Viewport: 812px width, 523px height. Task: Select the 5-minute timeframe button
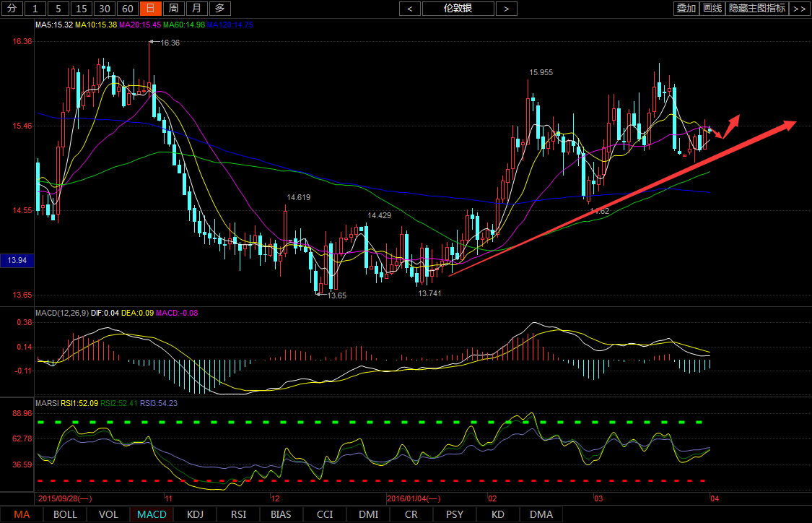point(59,9)
